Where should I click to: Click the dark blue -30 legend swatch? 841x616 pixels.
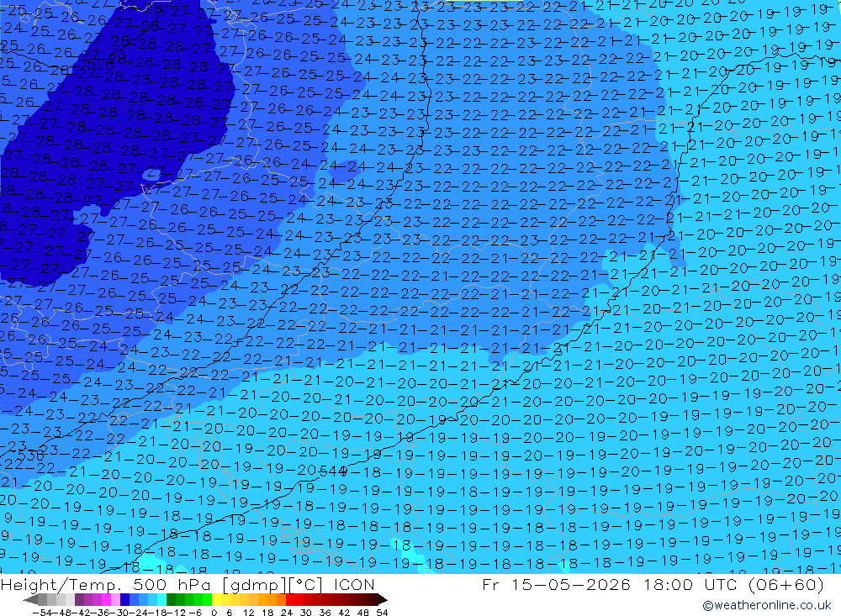[124, 599]
